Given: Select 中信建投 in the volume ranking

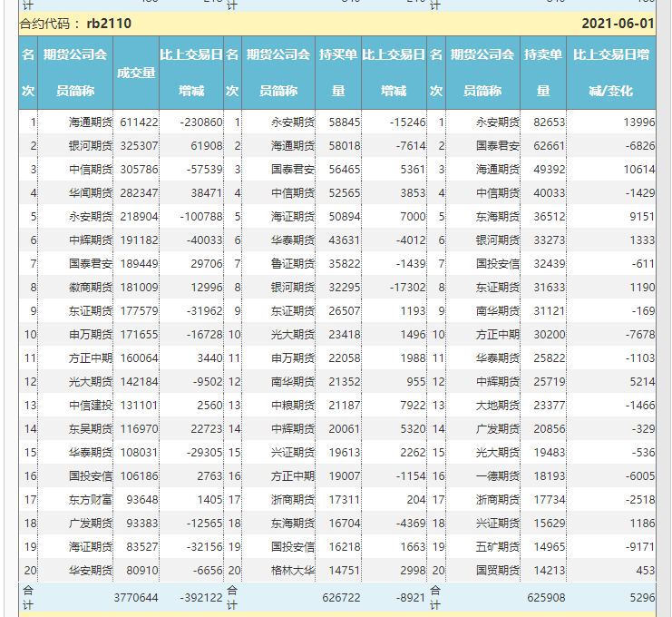Looking at the screenshot, I should (91, 405).
